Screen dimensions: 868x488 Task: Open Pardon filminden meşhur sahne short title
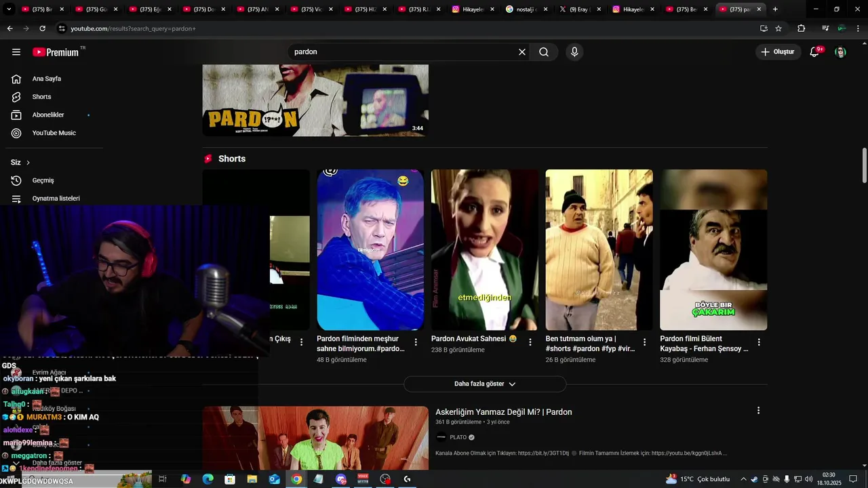coord(360,344)
